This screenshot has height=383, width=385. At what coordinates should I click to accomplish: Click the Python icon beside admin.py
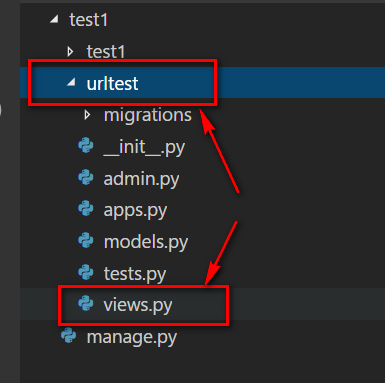coord(86,177)
